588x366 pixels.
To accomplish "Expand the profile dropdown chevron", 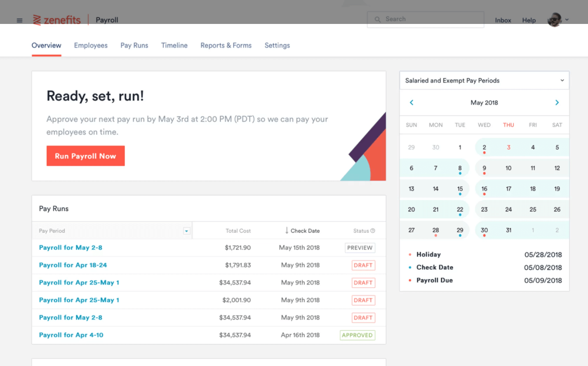I will click(x=567, y=20).
